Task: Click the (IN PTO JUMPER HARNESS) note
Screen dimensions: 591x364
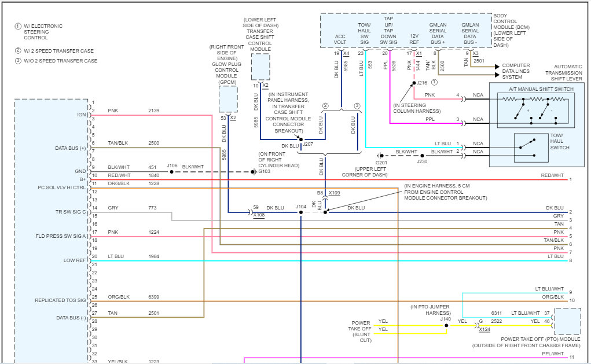Action: pos(431,310)
